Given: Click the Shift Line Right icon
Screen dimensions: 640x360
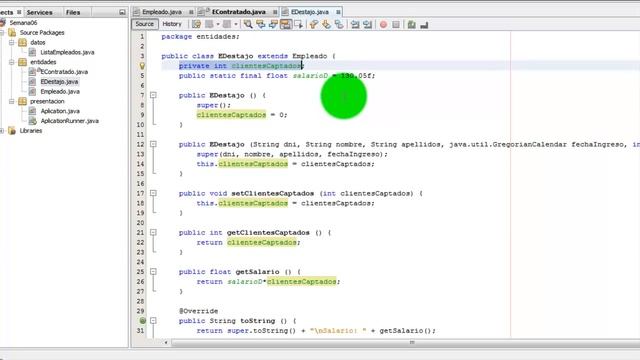Looking at the screenshot, I should click(367, 24).
